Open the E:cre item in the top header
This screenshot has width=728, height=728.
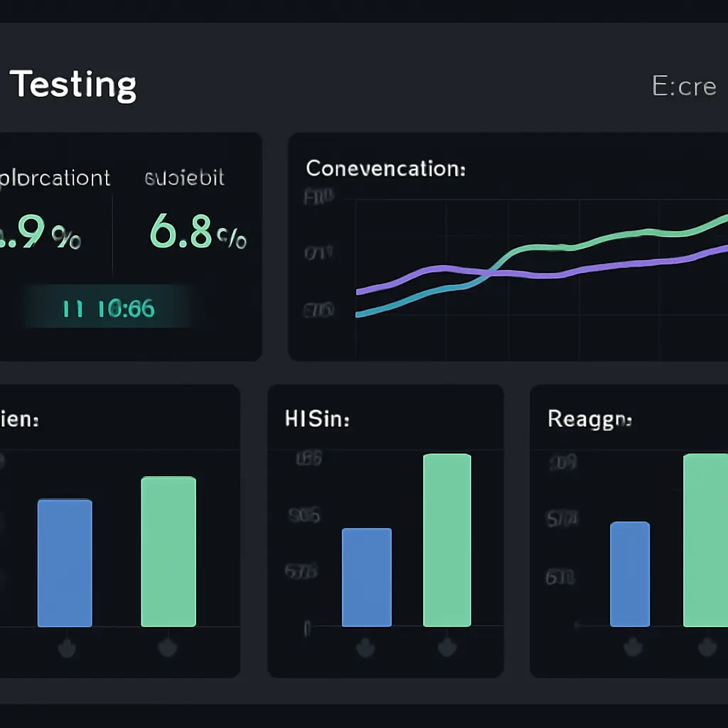coord(683,85)
